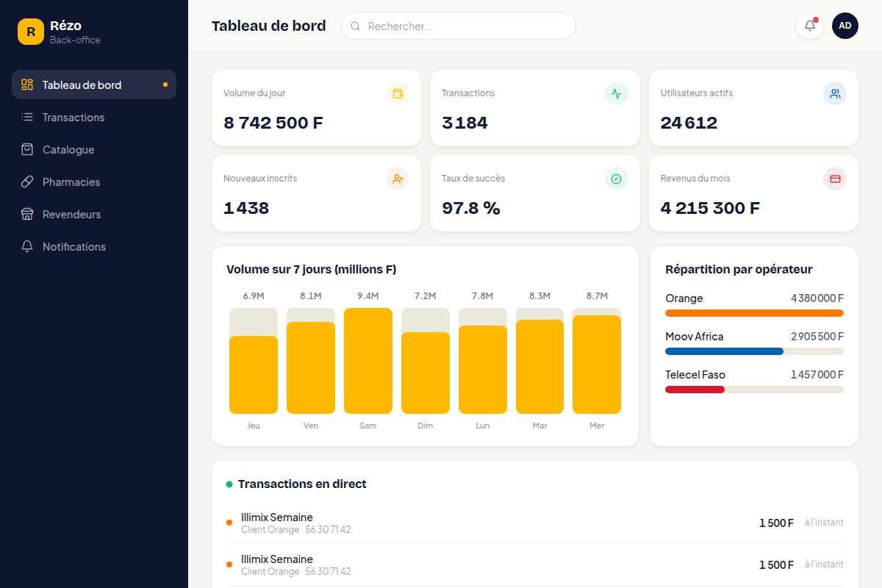Screen dimensions: 882x588
Task: Open Pharmacies in the sidebar
Action: pyautogui.click(x=94, y=182)
